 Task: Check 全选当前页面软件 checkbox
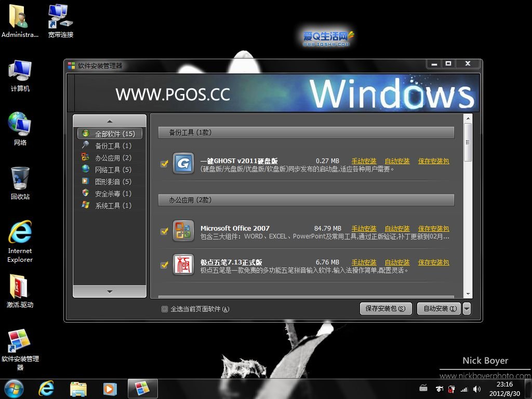tap(165, 309)
